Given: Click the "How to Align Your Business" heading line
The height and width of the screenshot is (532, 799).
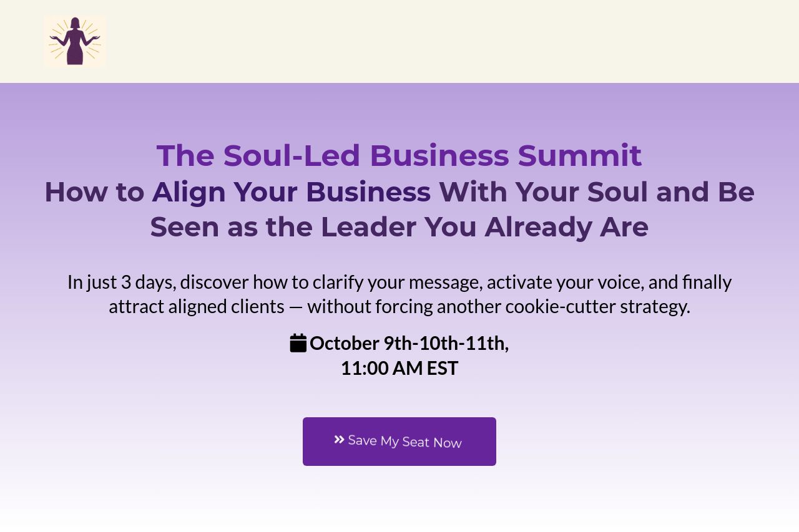Looking at the screenshot, I should [x=399, y=192].
